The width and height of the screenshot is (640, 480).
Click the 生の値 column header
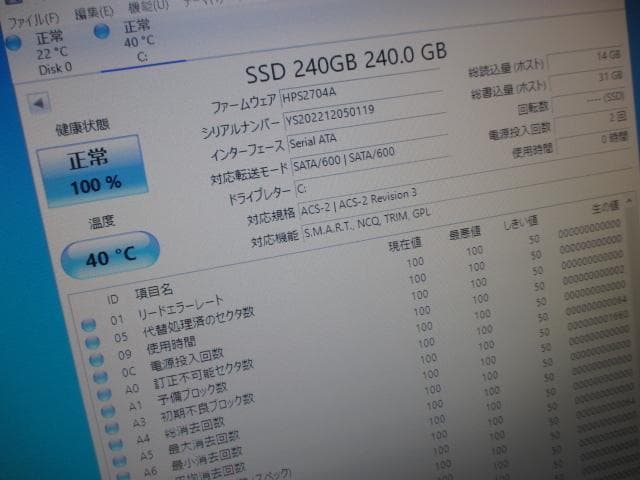click(x=605, y=207)
